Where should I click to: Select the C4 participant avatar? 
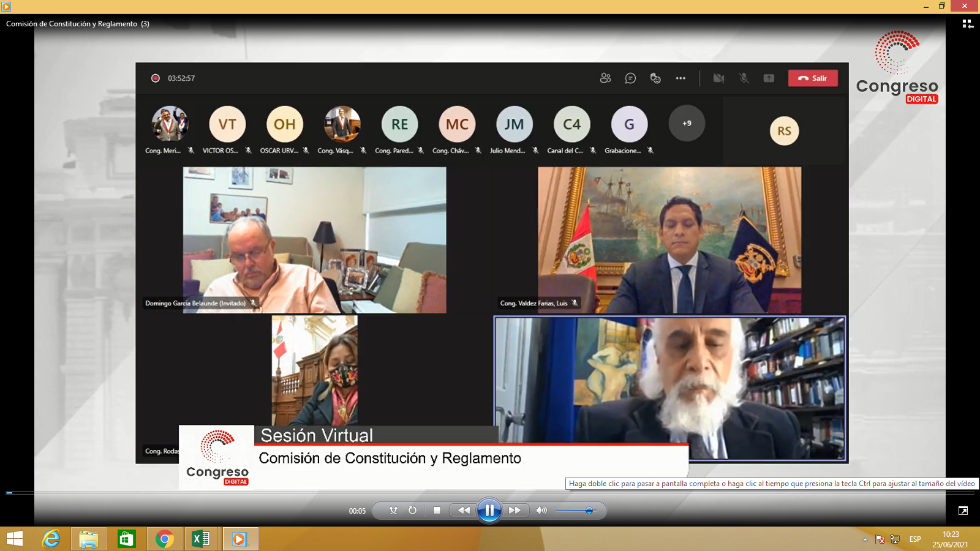(x=572, y=124)
